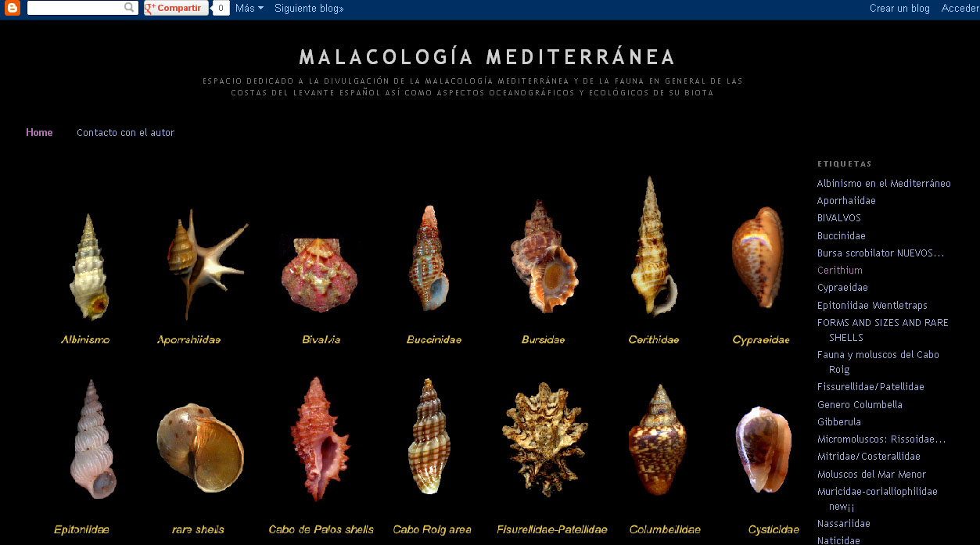Open the Home tab
980x545 pixels.
point(39,133)
